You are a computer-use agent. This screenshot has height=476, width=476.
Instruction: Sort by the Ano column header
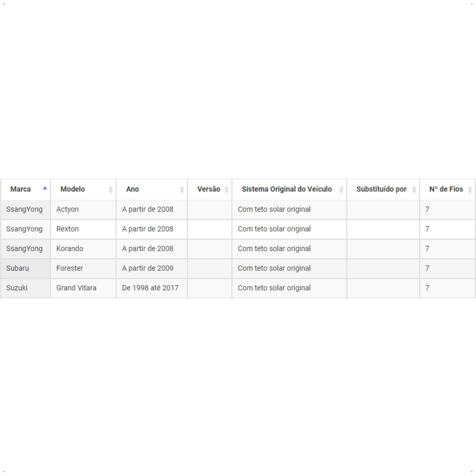[x=152, y=189]
